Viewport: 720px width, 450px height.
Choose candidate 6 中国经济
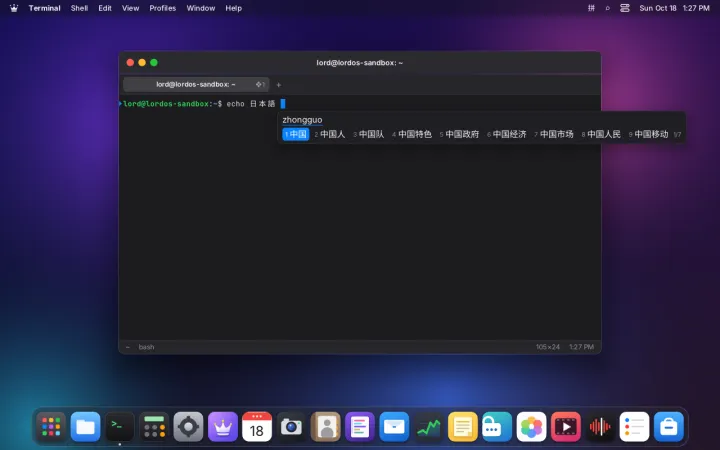(x=506, y=134)
